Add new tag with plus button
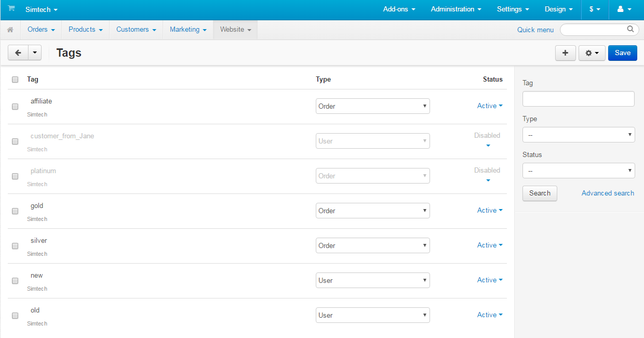The height and width of the screenshot is (338, 644). 566,53
